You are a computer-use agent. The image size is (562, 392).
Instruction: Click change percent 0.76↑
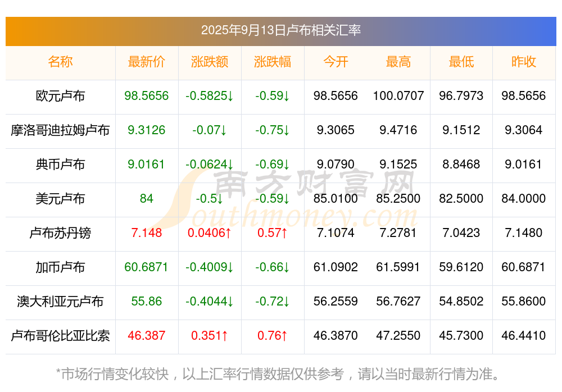click(273, 336)
